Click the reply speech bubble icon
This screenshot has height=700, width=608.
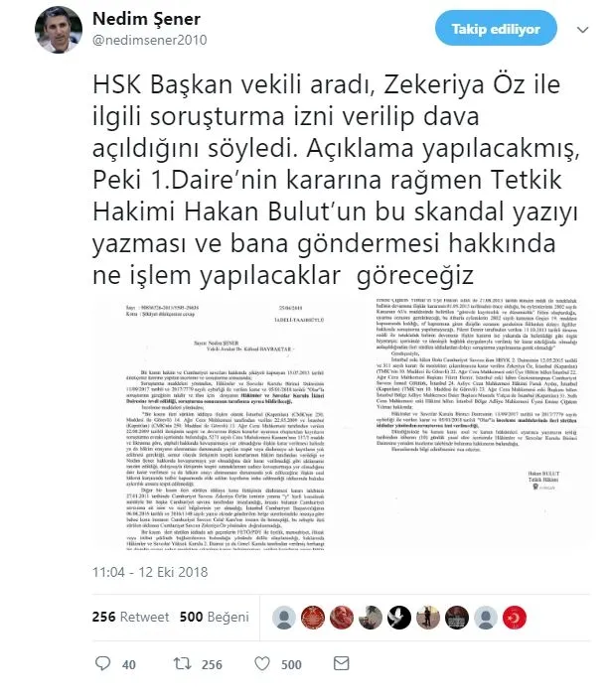[x=102, y=663]
